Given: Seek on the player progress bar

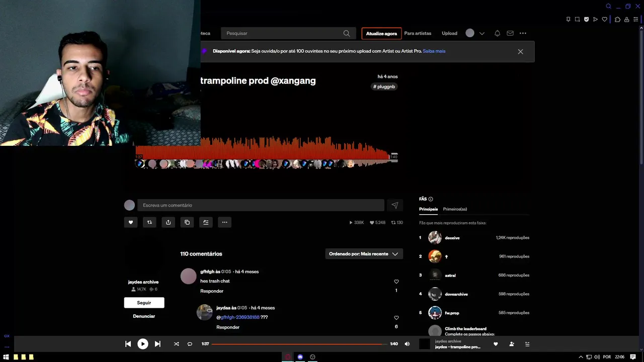Looking at the screenshot, I should click(299, 344).
